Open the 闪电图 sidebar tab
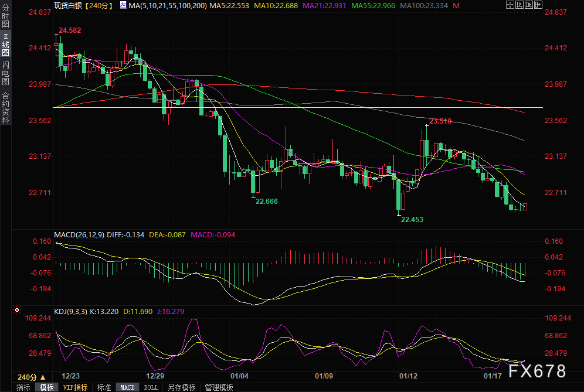Image resolution: width=584 pixels, height=392 pixels. click(x=6, y=73)
